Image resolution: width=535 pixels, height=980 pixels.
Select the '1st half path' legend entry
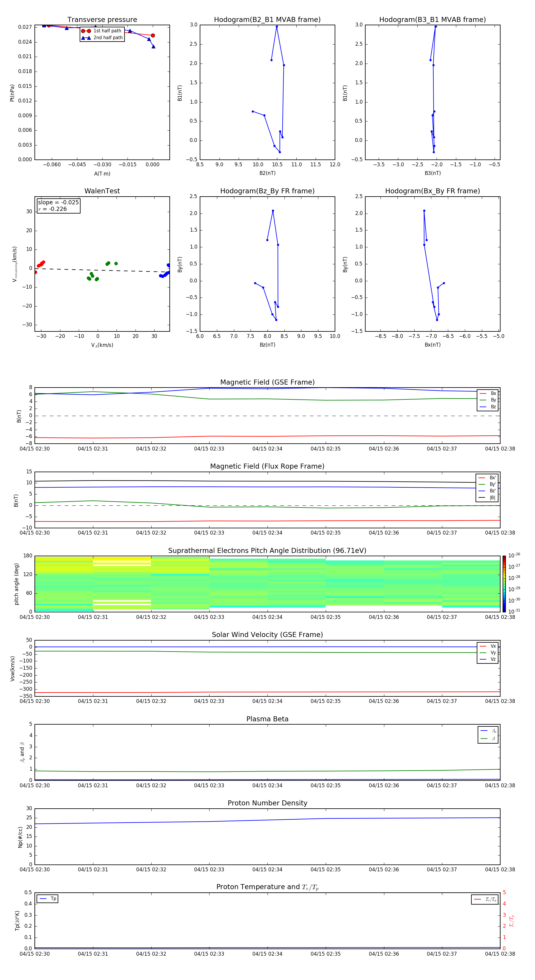(102, 31)
